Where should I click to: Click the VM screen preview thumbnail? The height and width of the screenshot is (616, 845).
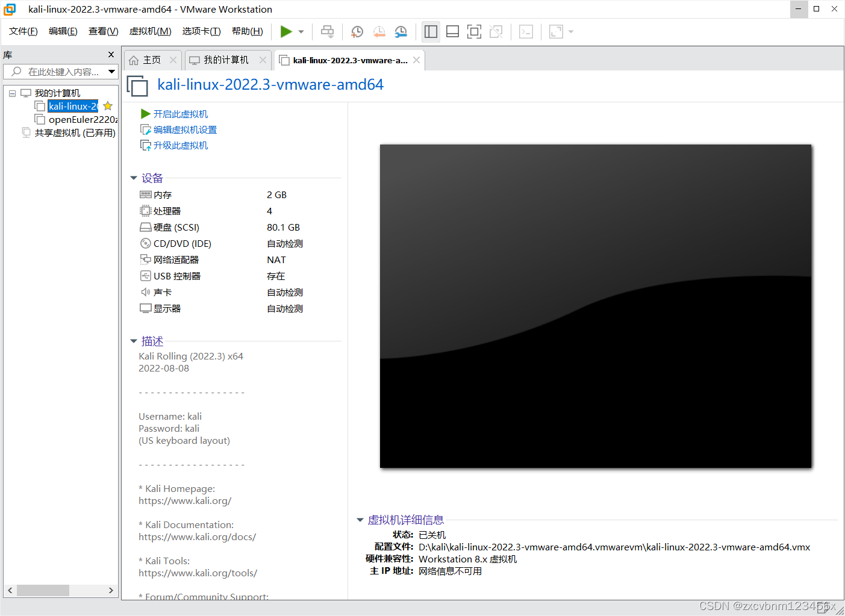[596, 306]
